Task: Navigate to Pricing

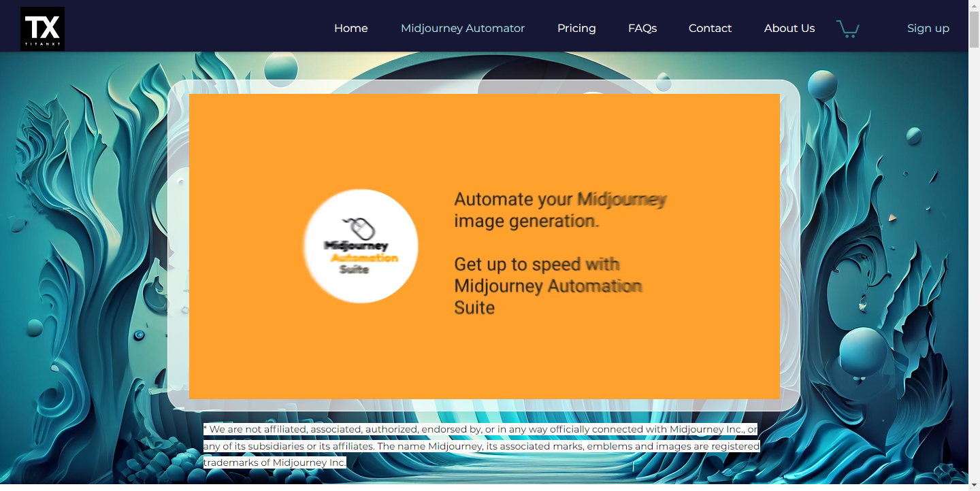Action: click(x=576, y=29)
